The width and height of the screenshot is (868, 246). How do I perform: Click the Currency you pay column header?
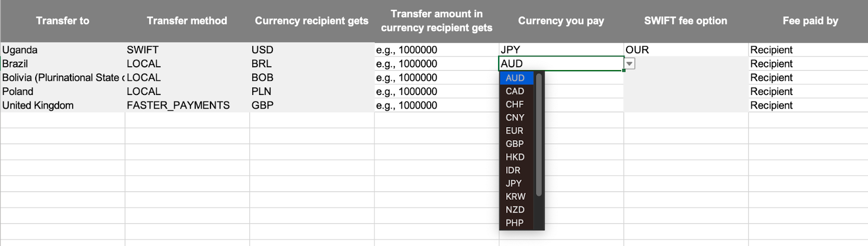[x=561, y=21]
